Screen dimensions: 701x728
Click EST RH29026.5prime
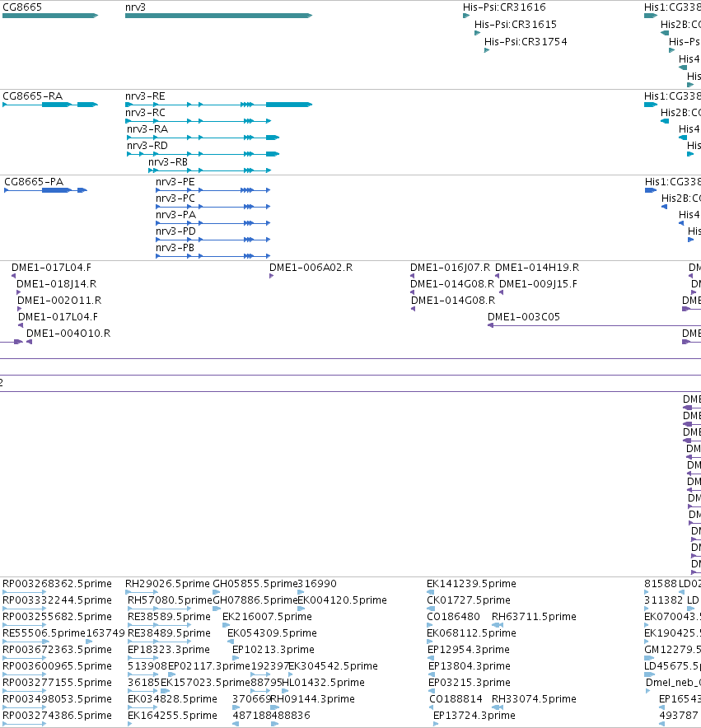[143, 592]
